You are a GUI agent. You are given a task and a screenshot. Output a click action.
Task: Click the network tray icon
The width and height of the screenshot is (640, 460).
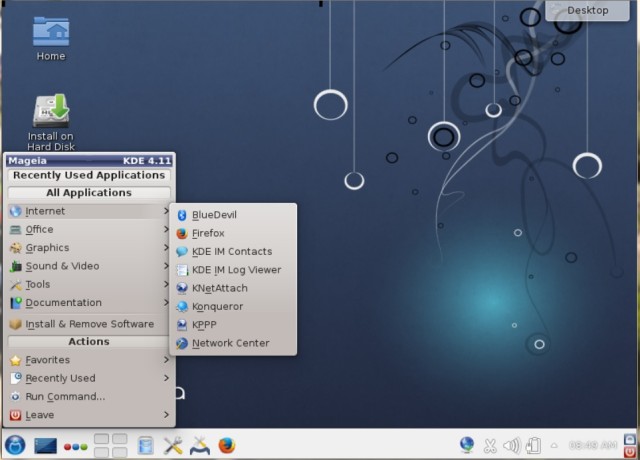point(467,445)
